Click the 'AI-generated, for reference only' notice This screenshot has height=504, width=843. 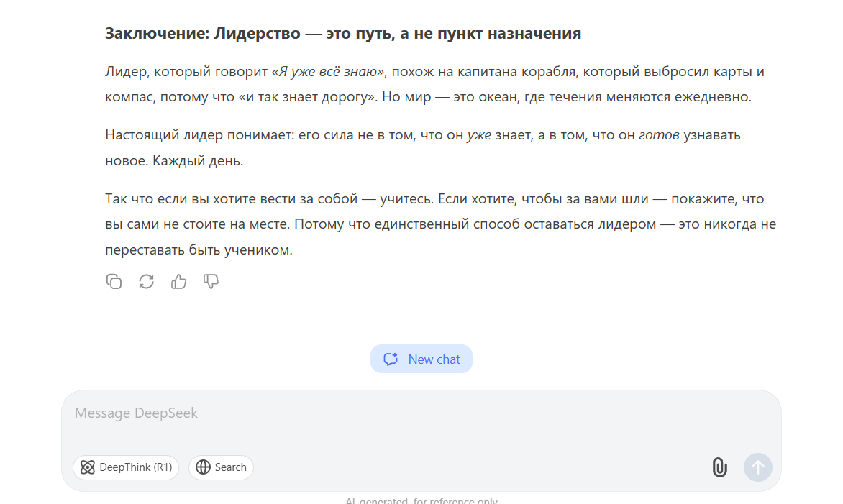(x=421, y=500)
